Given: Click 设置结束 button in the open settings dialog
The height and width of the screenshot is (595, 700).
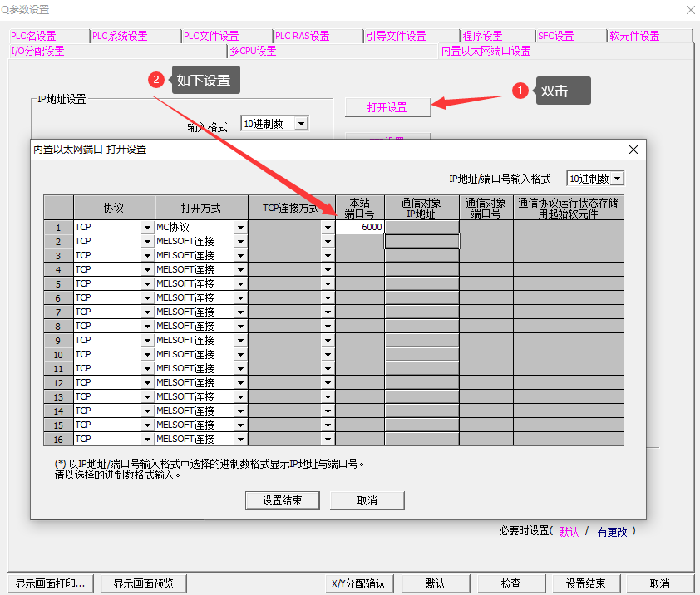Looking at the screenshot, I should tap(283, 500).
